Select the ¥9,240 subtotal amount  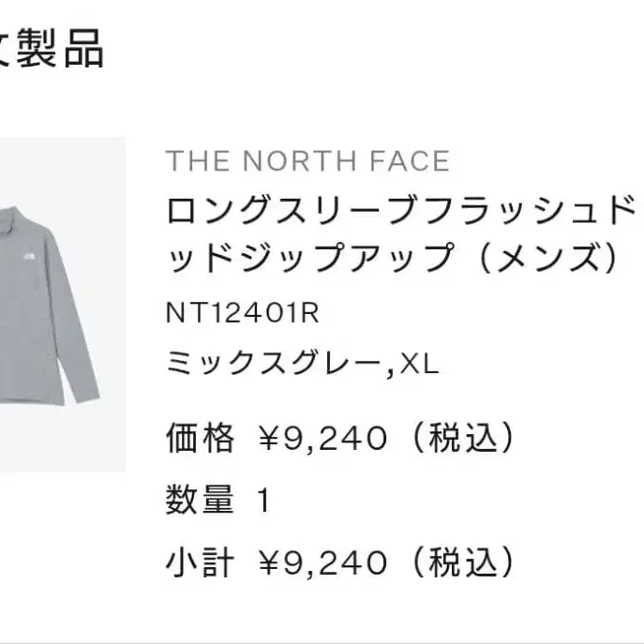pos(322,562)
